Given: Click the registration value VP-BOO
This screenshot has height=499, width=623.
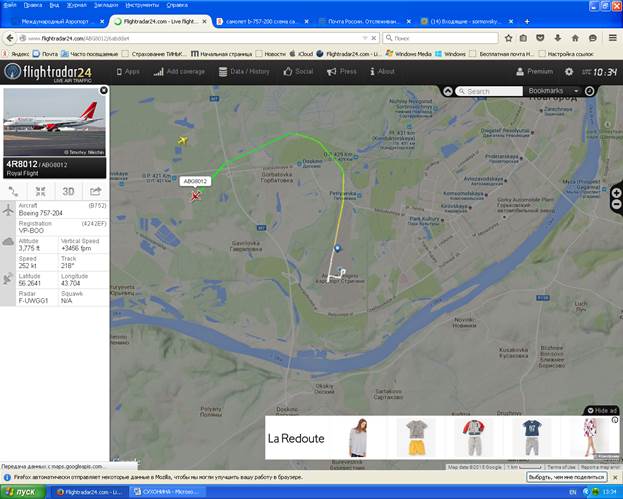Looking at the screenshot, I should [31, 230].
